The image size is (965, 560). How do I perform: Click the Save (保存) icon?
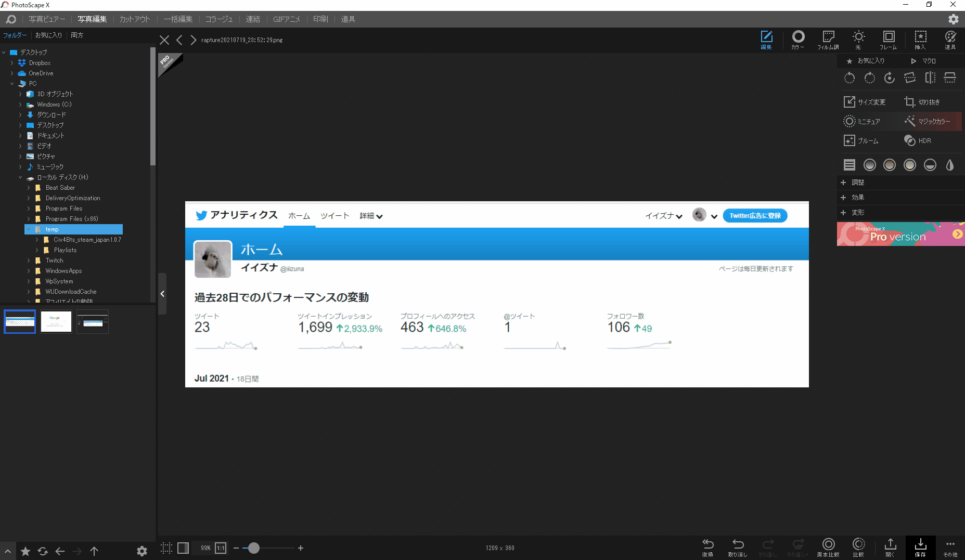(920, 547)
